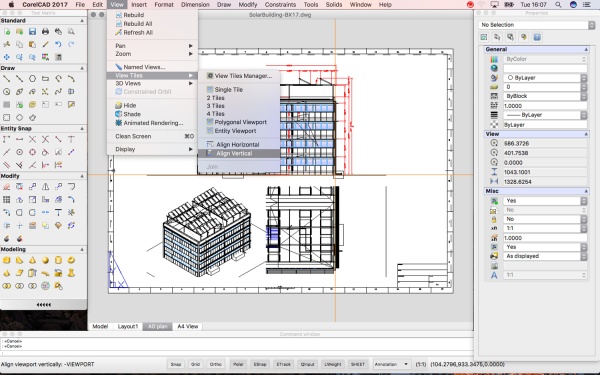
Task: Select the Line tool in Draw toolbar
Action: pyautogui.click(x=7, y=79)
